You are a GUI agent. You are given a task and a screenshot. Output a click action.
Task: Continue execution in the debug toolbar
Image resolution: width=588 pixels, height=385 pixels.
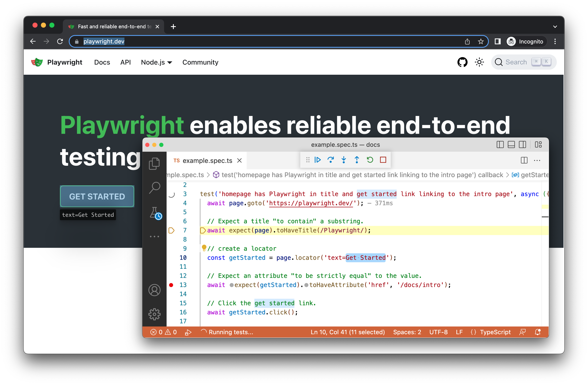click(x=317, y=160)
